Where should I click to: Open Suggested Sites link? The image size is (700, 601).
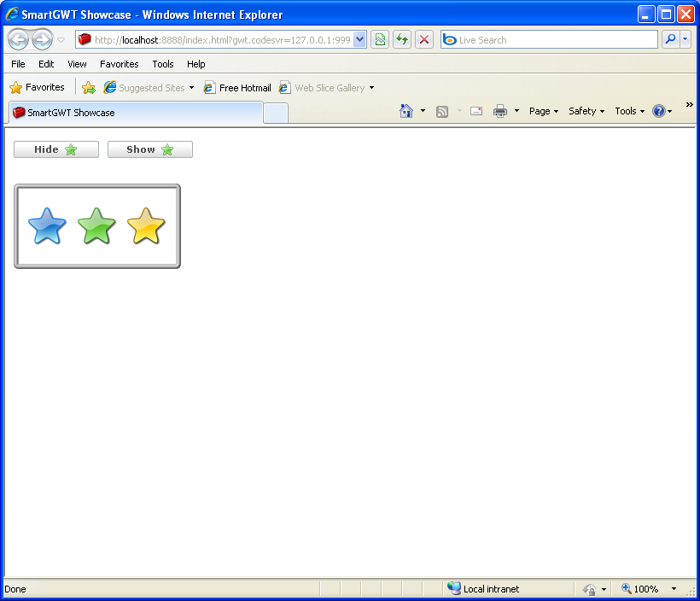(144, 88)
